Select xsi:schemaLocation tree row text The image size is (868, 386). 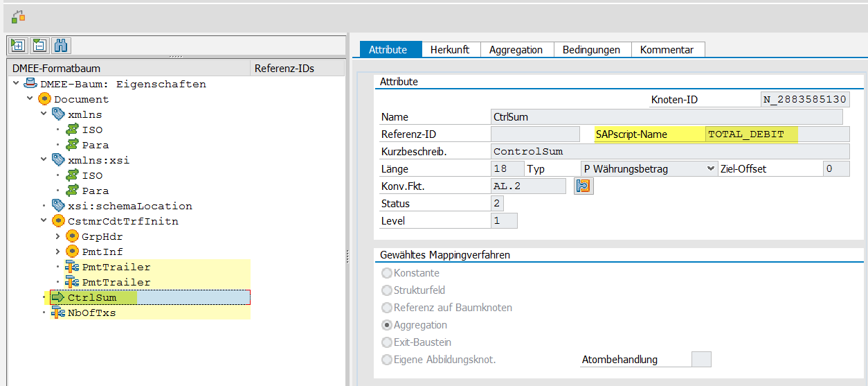click(x=130, y=206)
